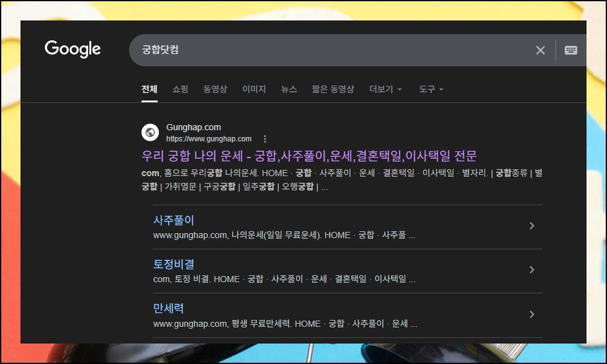Select the 전체 tab

[150, 89]
